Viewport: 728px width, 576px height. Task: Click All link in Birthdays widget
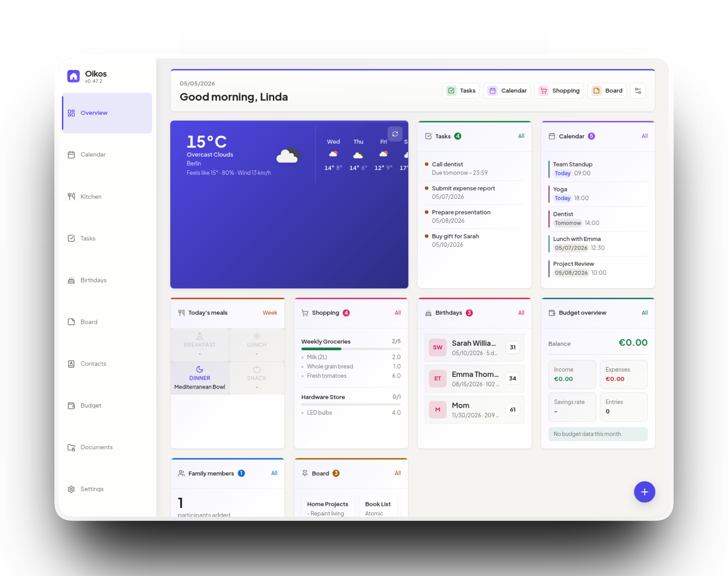coord(521,313)
